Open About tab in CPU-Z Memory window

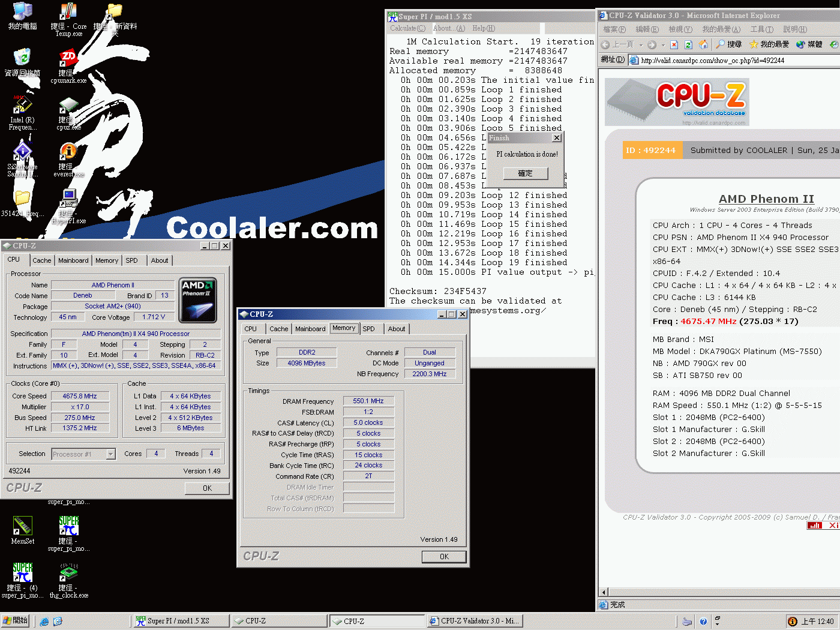[396, 329]
